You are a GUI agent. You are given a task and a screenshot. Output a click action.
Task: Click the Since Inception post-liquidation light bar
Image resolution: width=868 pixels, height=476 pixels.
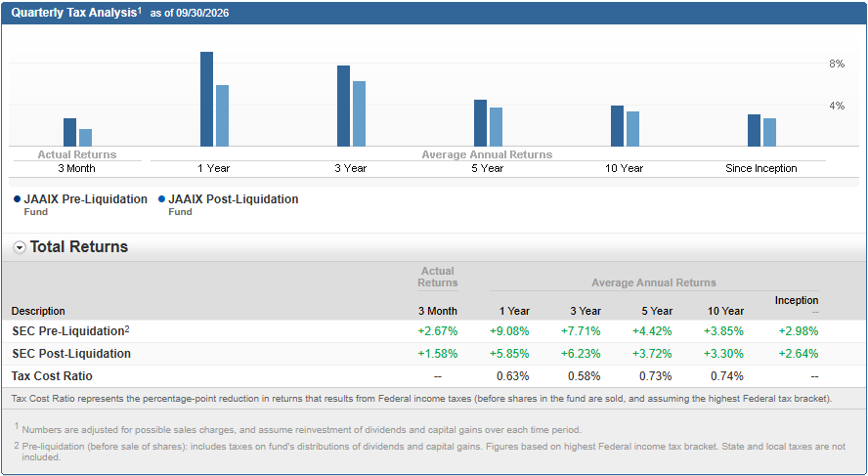[x=769, y=132]
